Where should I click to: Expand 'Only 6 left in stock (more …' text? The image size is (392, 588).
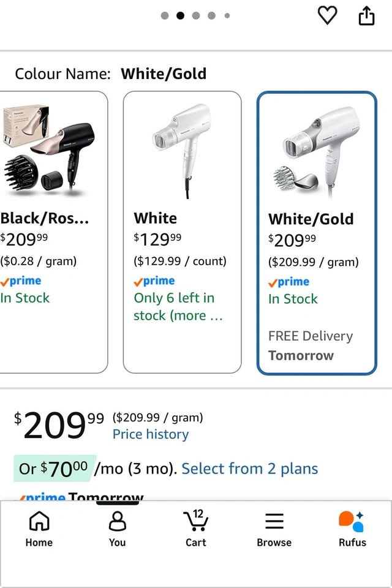(x=178, y=307)
